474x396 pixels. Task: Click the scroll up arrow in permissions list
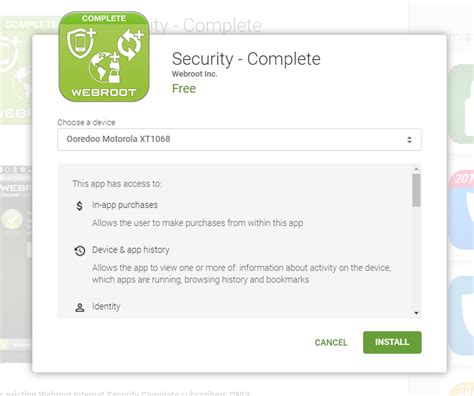416,169
